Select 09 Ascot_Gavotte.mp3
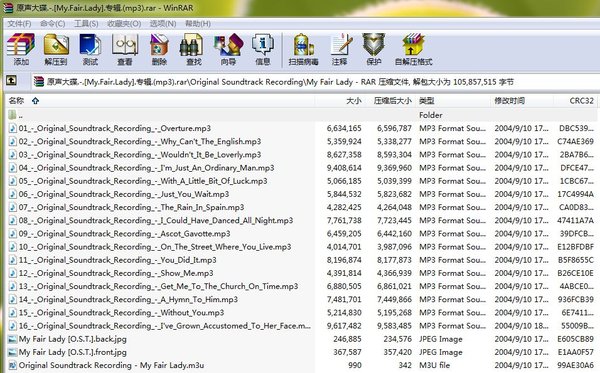Image resolution: width=600 pixels, height=373 pixels. pyautogui.click(x=124, y=233)
